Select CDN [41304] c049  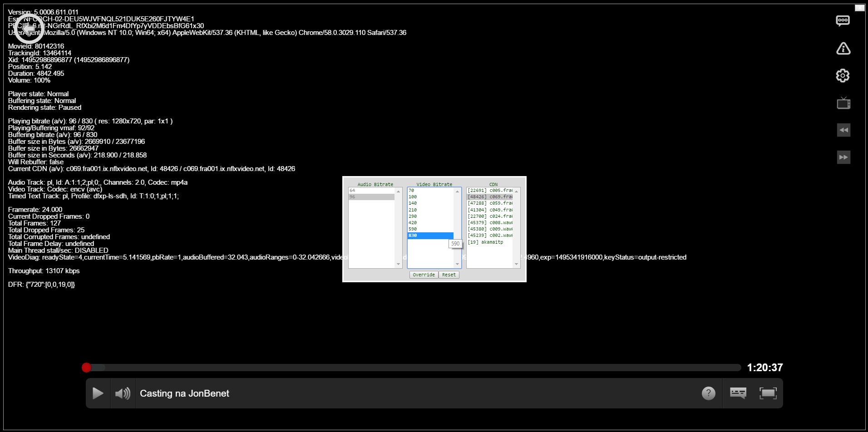[x=490, y=210]
